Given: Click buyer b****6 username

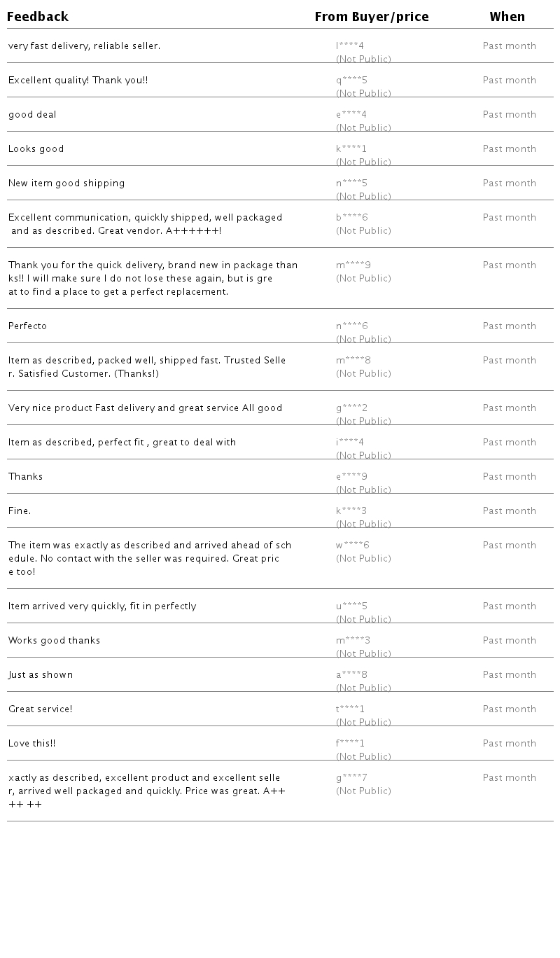Looking at the screenshot, I should (351, 218).
